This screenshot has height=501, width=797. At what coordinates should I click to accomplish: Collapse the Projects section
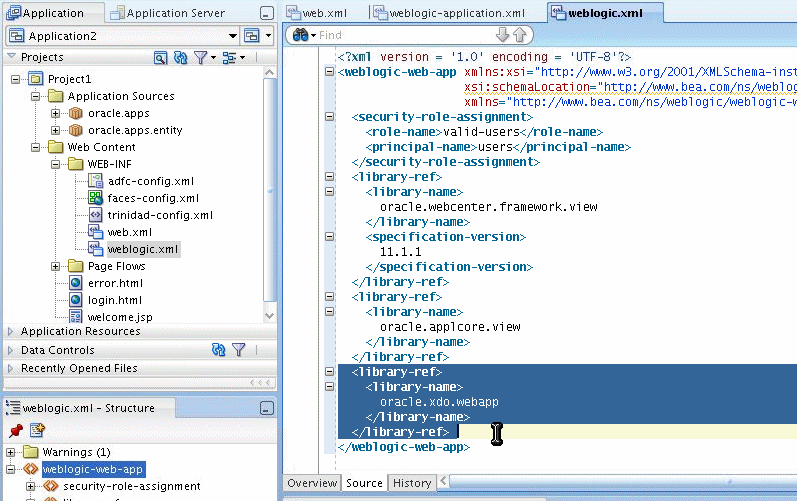11,56
